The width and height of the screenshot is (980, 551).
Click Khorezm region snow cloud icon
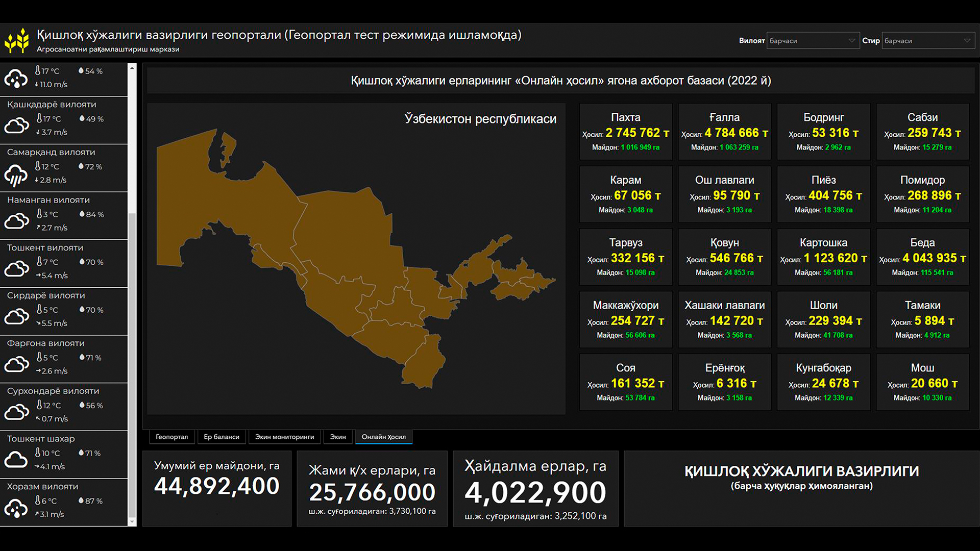pyautogui.click(x=16, y=508)
